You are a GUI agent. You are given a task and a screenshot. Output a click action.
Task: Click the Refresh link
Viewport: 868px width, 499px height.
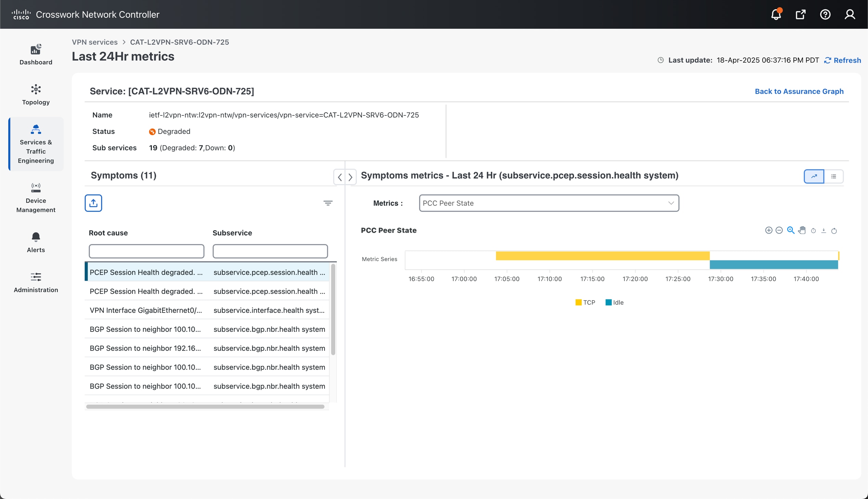tap(843, 60)
